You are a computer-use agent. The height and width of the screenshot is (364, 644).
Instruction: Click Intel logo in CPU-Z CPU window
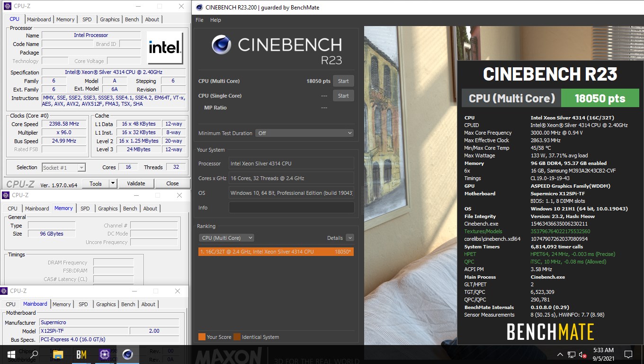165,47
